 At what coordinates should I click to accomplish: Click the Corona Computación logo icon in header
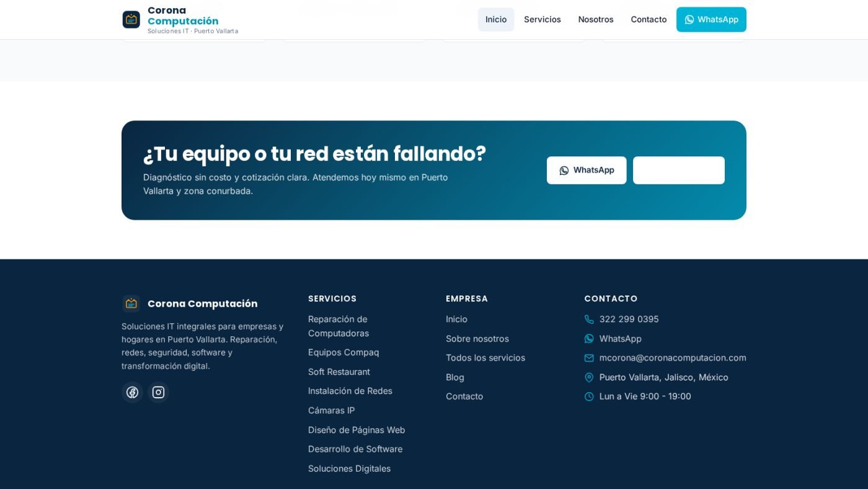131,19
